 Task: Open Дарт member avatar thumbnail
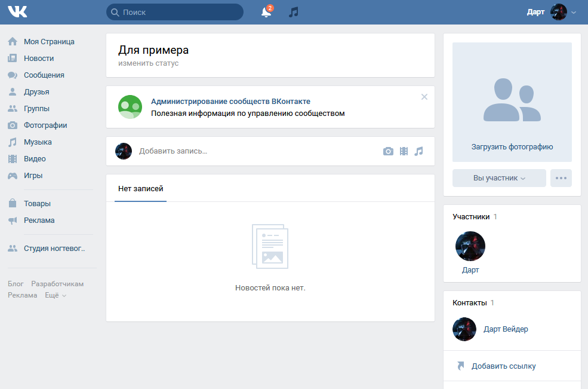click(x=470, y=246)
